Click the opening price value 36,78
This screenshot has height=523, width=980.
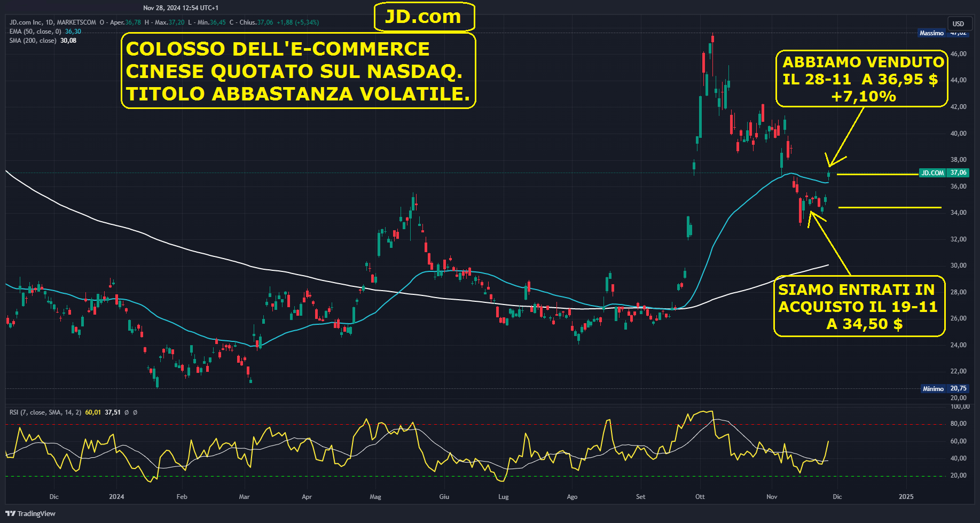coord(133,22)
